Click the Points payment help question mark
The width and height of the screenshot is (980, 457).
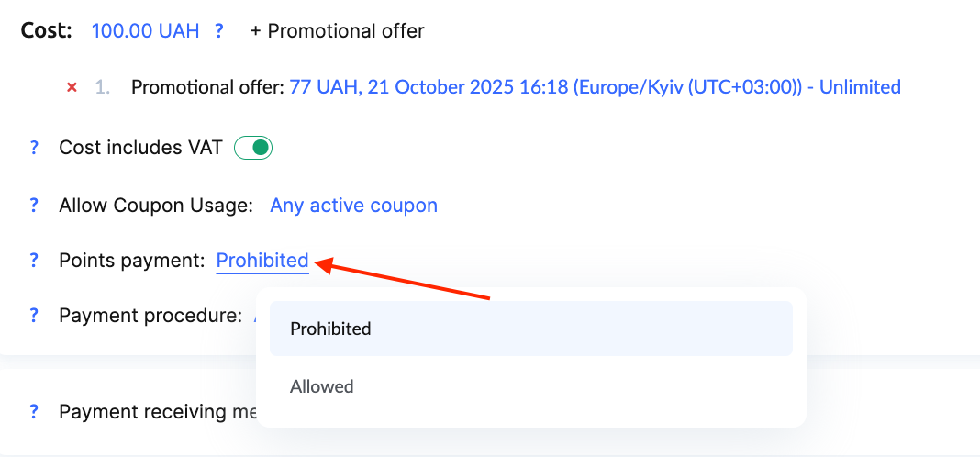click(x=34, y=261)
